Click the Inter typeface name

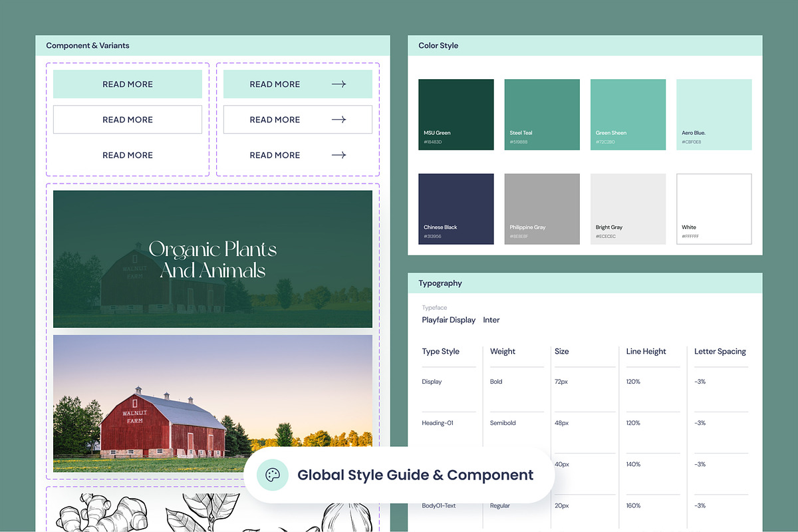(x=491, y=320)
